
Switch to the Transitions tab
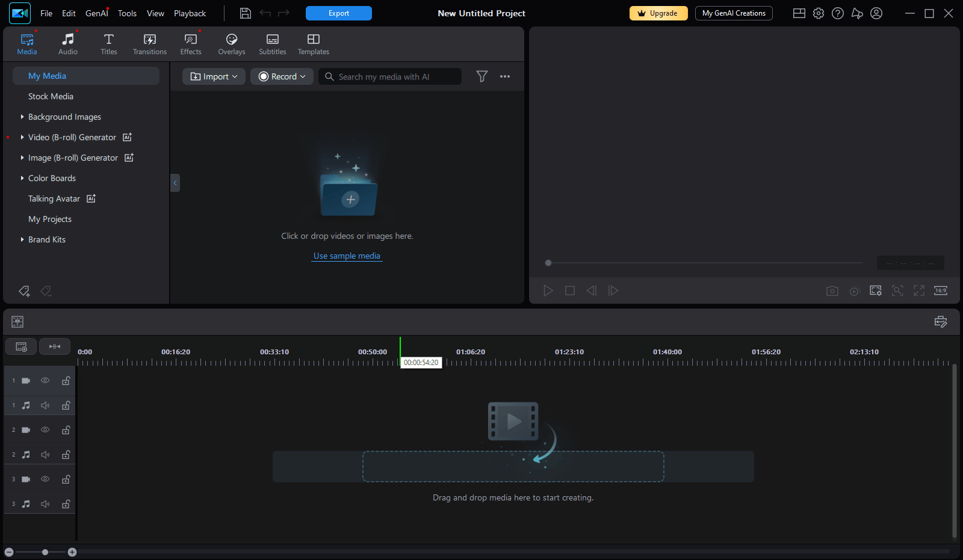[150, 44]
